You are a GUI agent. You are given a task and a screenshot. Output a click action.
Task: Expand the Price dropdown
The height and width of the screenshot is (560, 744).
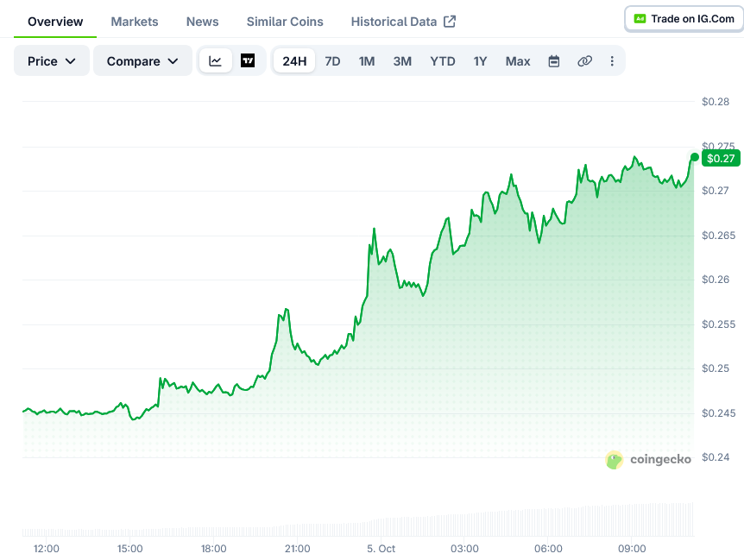pyautogui.click(x=51, y=60)
